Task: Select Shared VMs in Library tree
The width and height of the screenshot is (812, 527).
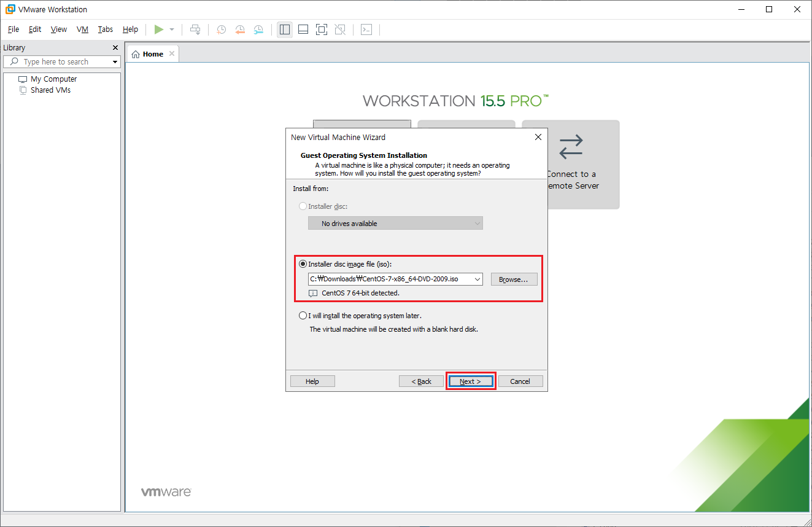Action: 51,90
